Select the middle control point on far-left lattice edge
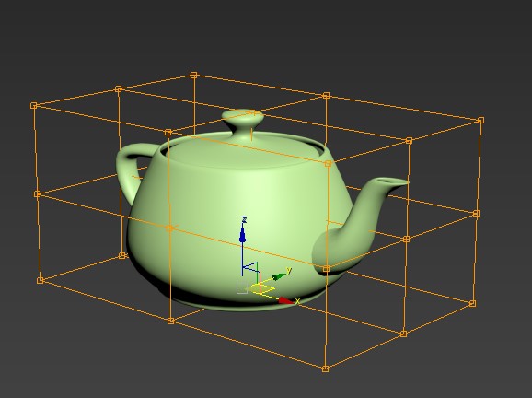The height and width of the screenshot is (398, 532). pos(38,194)
